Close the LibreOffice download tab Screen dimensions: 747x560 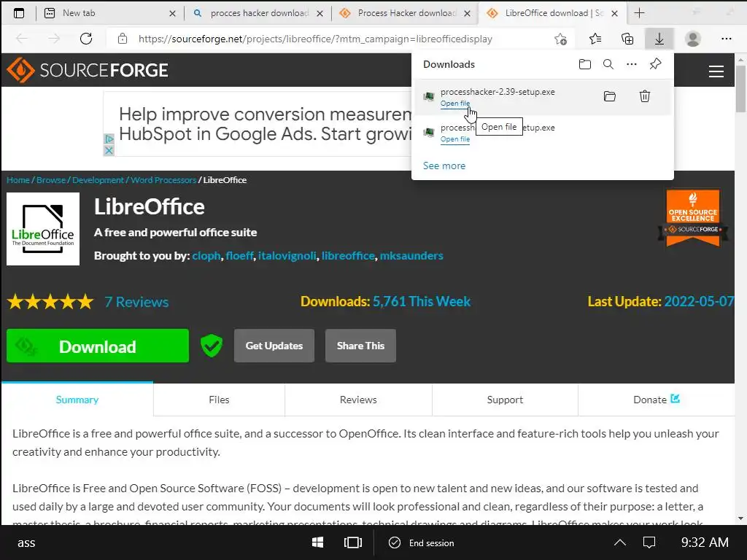[614, 13]
